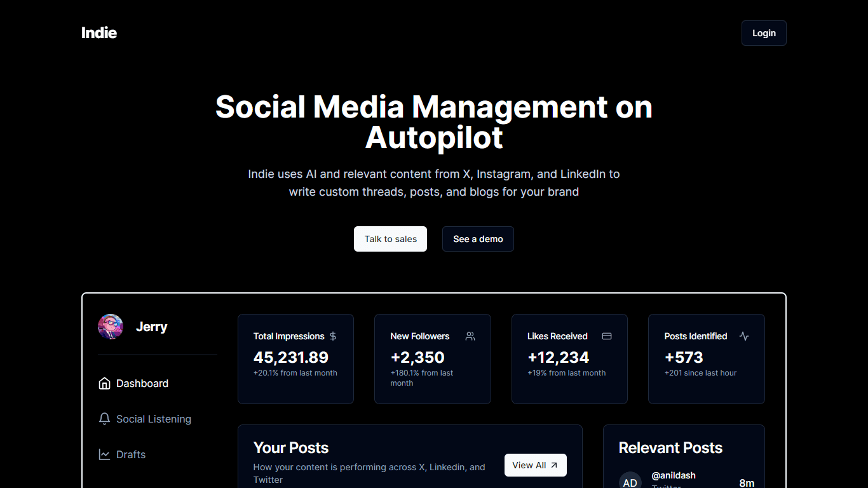Viewport: 868px width, 488px height.
Task: Click the Login button
Action: (x=764, y=33)
